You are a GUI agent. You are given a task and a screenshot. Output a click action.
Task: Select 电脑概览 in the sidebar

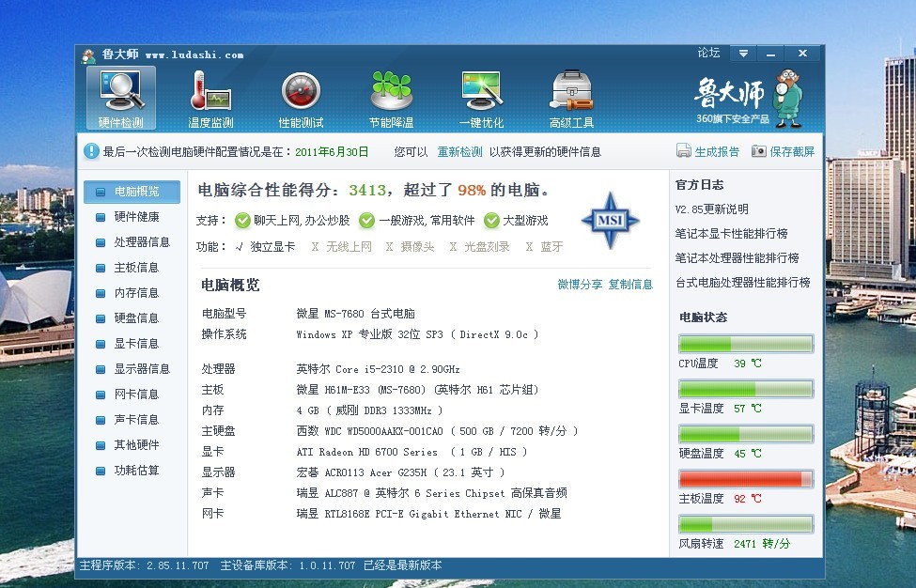coord(132,192)
